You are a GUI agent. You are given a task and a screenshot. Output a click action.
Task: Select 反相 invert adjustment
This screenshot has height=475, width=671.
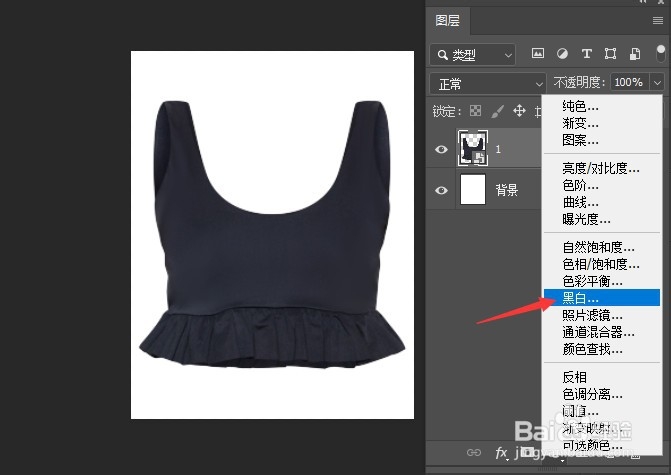pos(602,377)
